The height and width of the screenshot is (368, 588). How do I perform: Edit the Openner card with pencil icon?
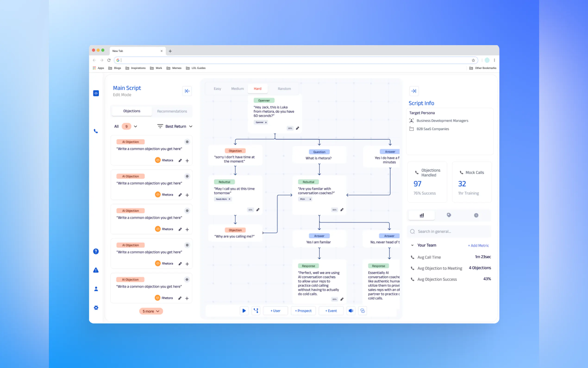[297, 128]
